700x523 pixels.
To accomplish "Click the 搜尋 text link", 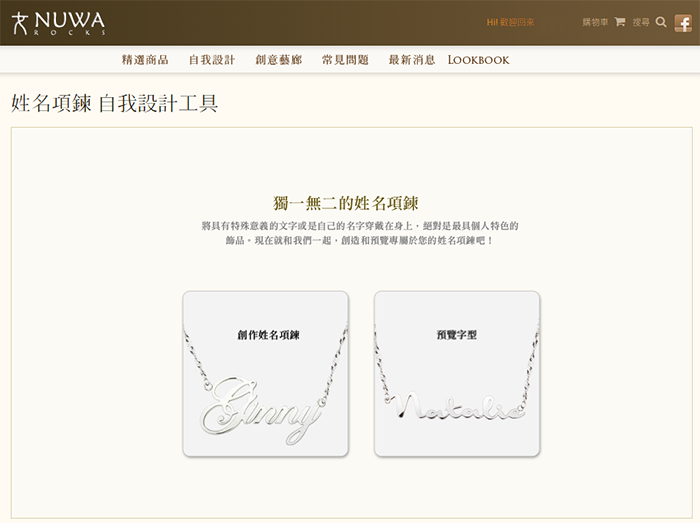I will point(641,22).
